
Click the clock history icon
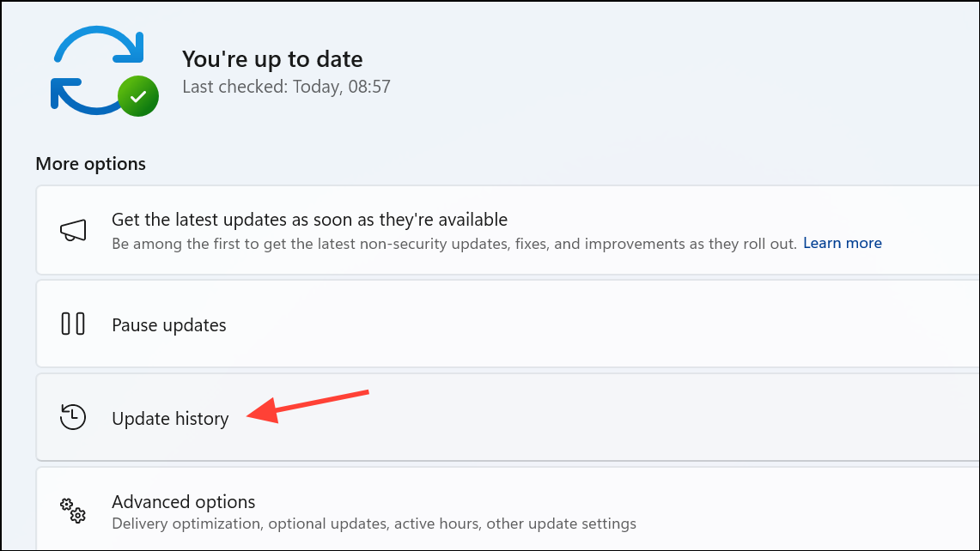(73, 417)
